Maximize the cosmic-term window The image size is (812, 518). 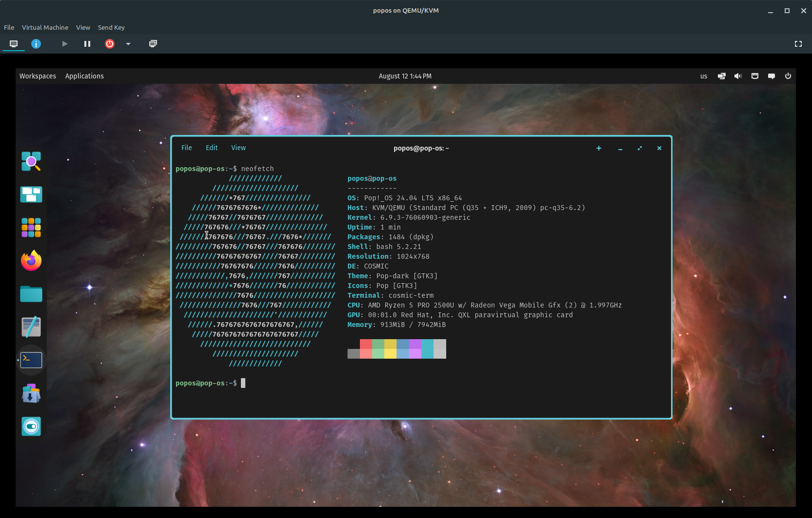point(640,148)
